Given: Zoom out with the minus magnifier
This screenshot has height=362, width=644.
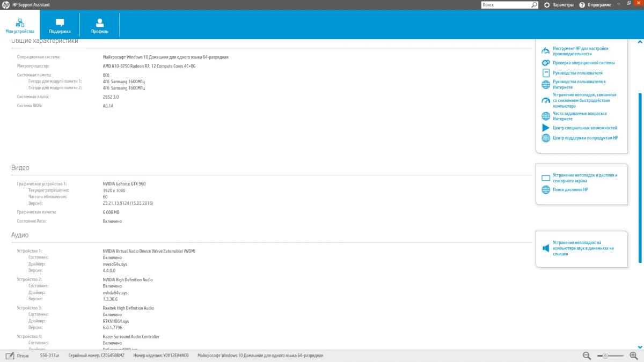Looking at the screenshot, I should pyautogui.click(x=587, y=355).
